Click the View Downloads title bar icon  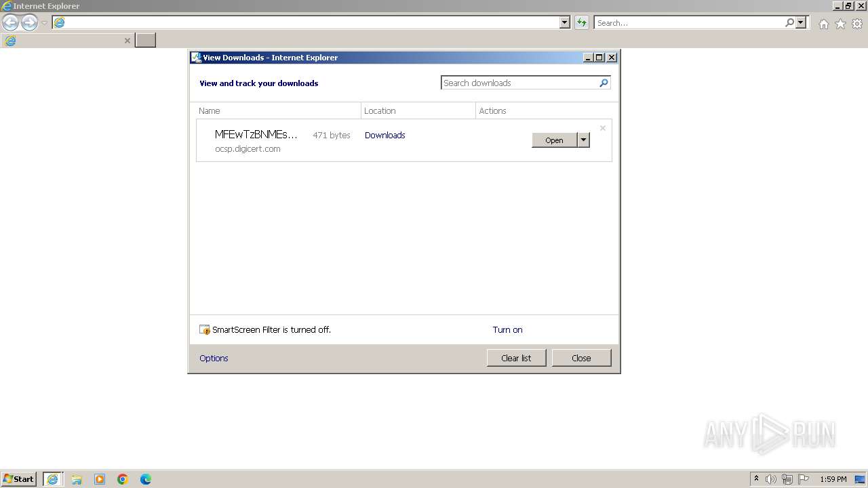(x=196, y=58)
